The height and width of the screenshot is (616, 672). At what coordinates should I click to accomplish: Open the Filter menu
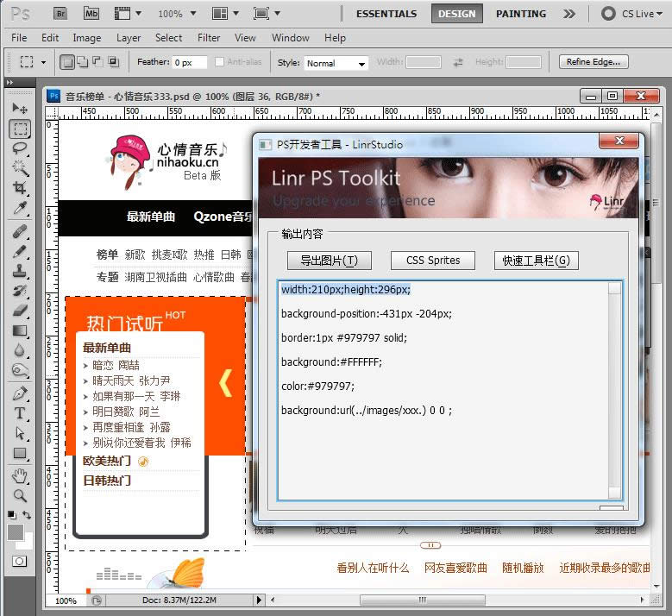(x=209, y=38)
